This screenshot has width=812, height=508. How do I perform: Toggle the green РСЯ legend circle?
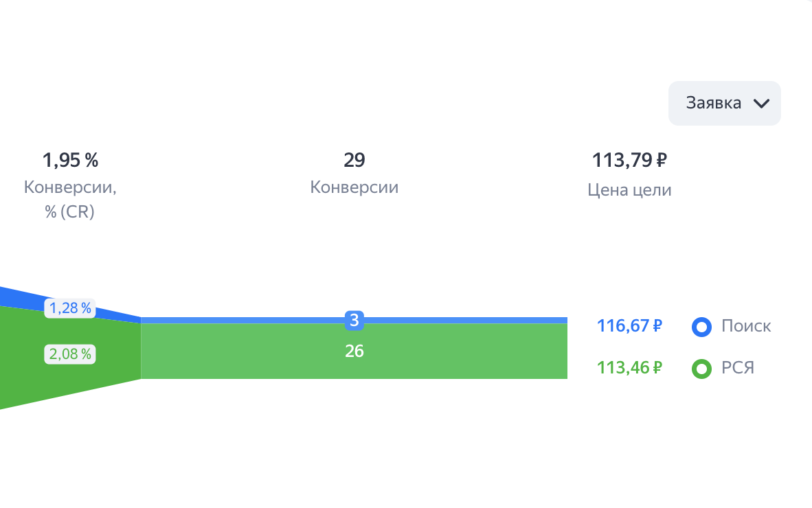tap(701, 369)
